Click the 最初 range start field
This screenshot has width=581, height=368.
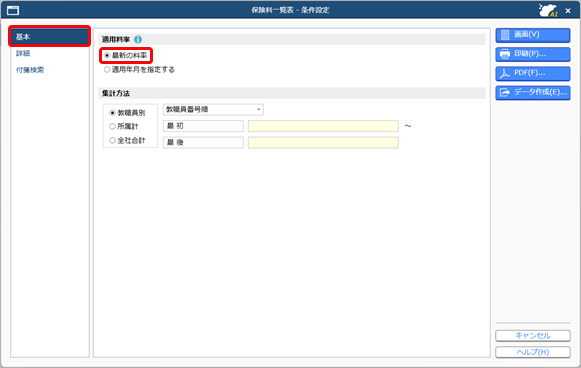pos(203,126)
